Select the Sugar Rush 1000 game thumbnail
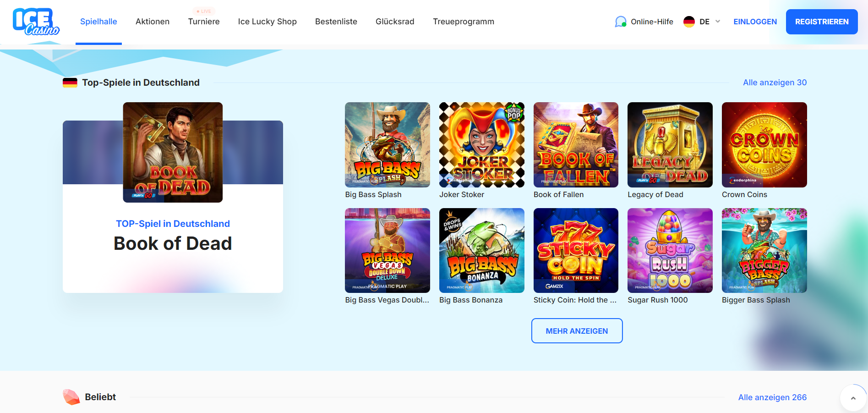Screen dimensions: 868x413 (x=670, y=250)
